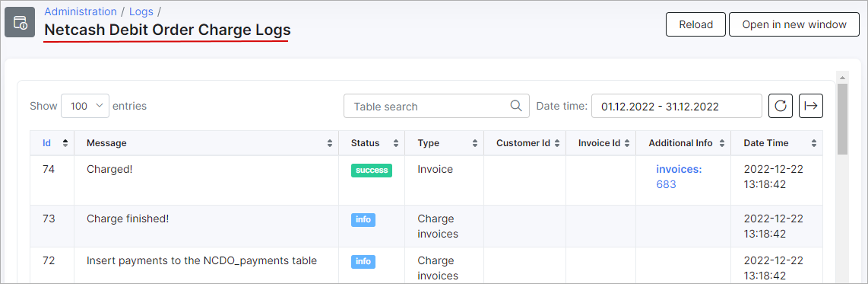The height and width of the screenshot is (284, 868).
Task: Open the invoices: 683 link
Action: [679, 177]
